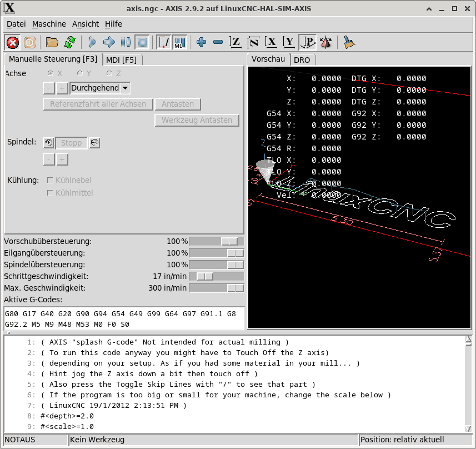Click the Eilgangübersteuerung slider
The width and height of the screenshot is (476, 449).
click(217, 253)
